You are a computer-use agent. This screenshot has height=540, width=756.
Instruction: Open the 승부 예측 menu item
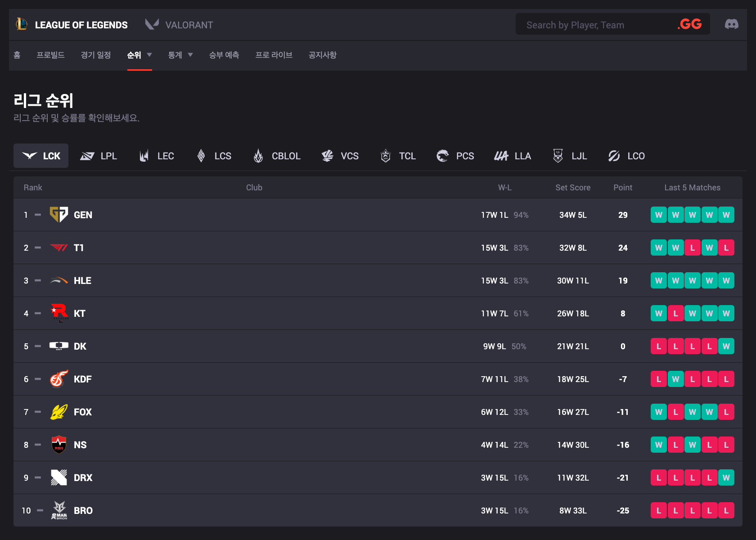click(224, 55)
